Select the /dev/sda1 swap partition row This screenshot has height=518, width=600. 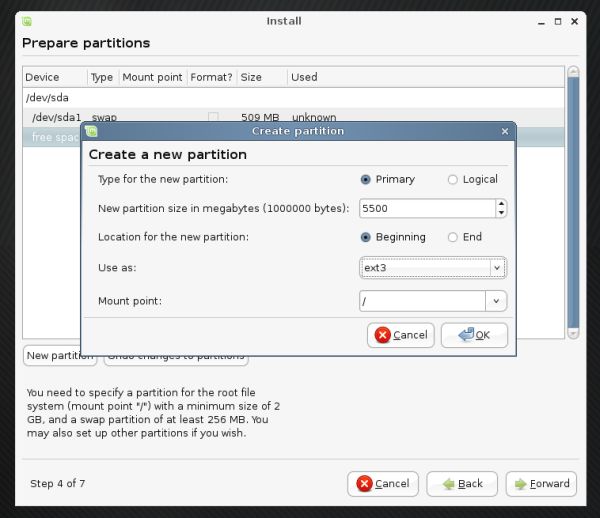293,115
